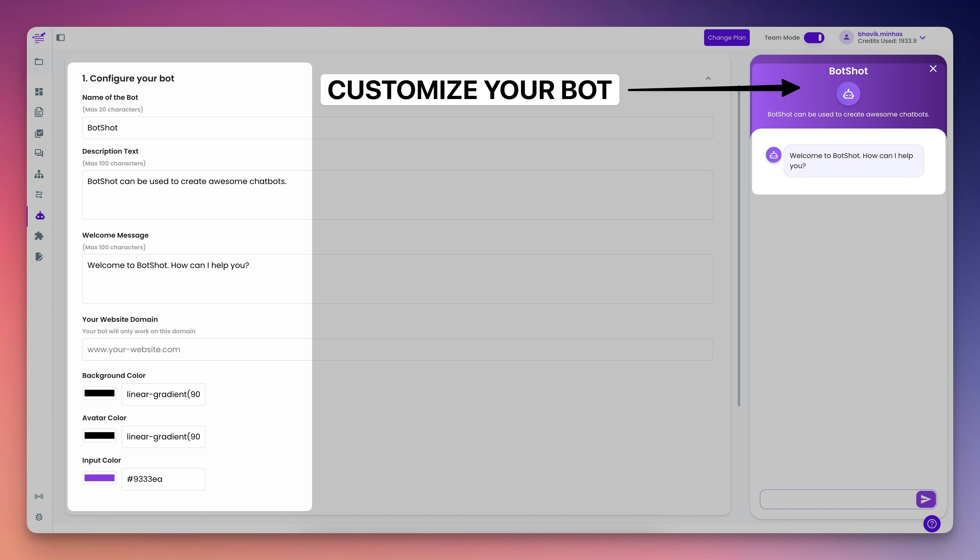This screenshot has height=560, width=980.
Task: Close the BotShot chat preview
Action: pos(933,69)
